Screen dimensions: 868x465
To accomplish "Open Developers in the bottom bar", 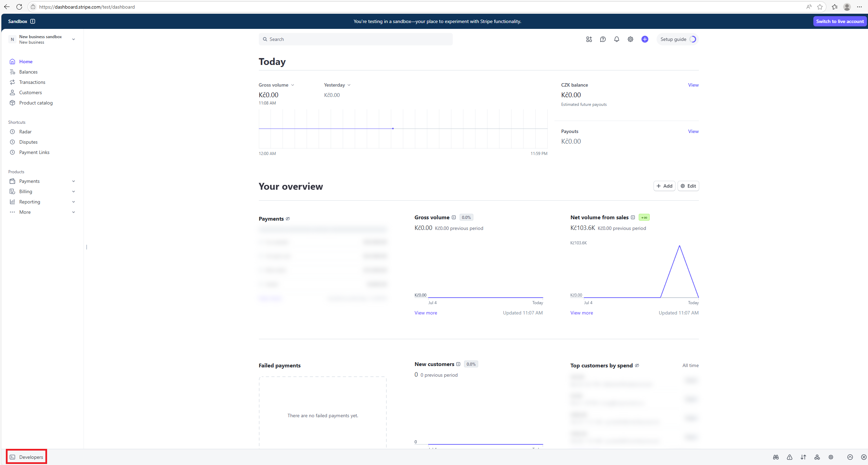I will point(26,457).
